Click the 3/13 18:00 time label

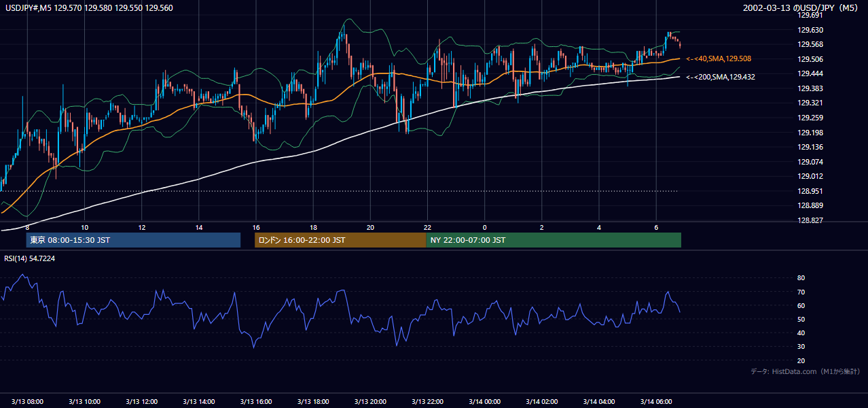(313, 402)
